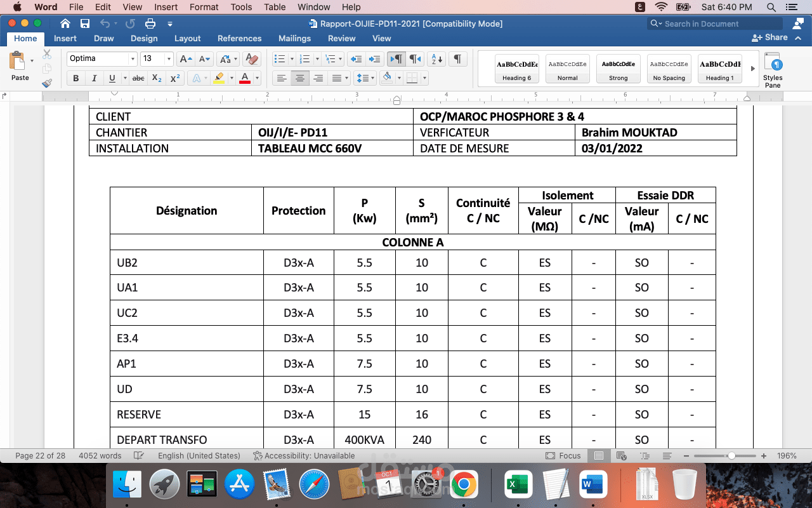
Task: Apply the yellow text highlight color
Action: point(218,79)
